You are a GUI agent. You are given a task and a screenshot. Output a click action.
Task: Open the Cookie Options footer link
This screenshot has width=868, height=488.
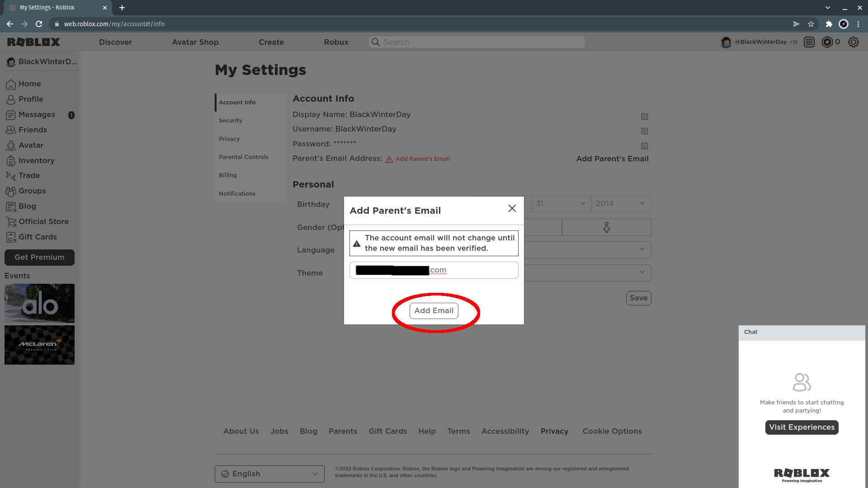pos(612,432)
